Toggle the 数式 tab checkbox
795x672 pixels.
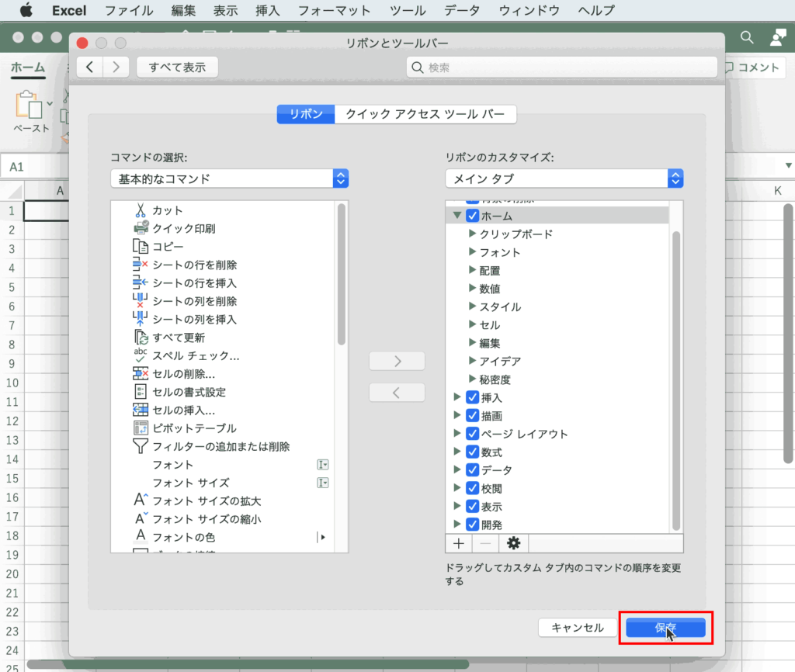coord(473,452)
